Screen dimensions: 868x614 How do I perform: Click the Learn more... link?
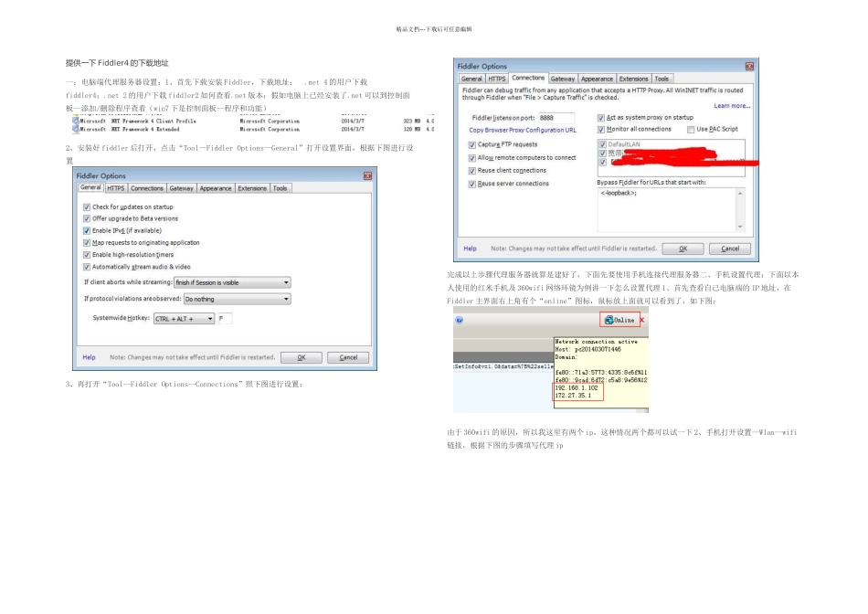pos(732,106)
